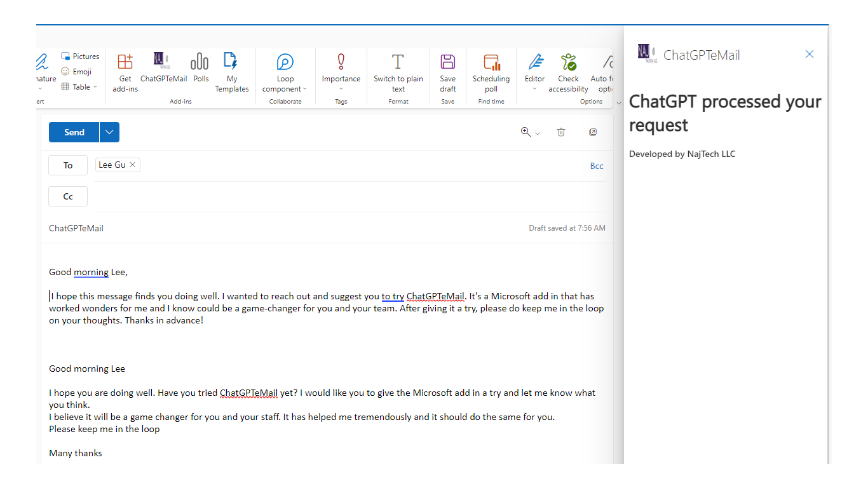The height and width of the screenshot is (488, 868).
Task: Open the Emoji picker
Action: coord(76,72)
